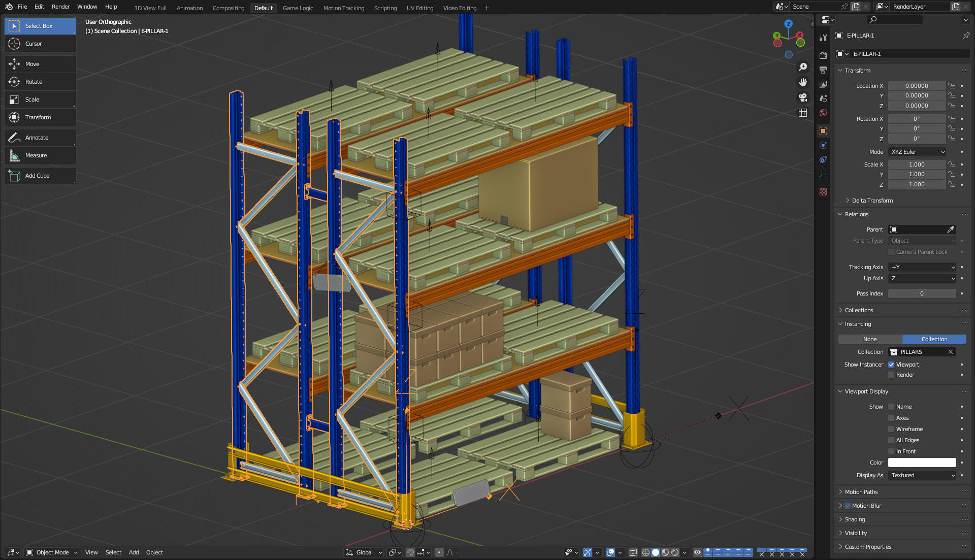Enable In Front checkbox

click(x=891, y=451)
